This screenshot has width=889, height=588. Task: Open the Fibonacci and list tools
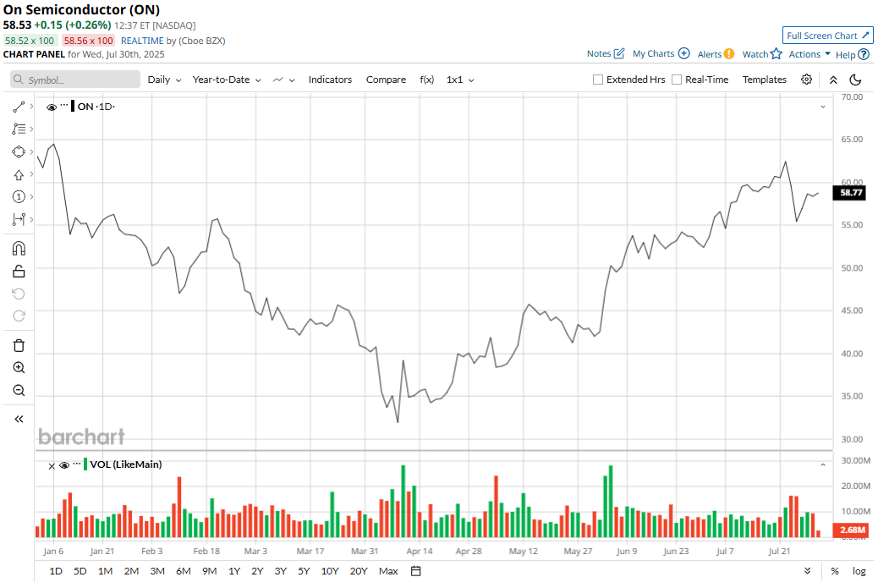coord(19,129)
